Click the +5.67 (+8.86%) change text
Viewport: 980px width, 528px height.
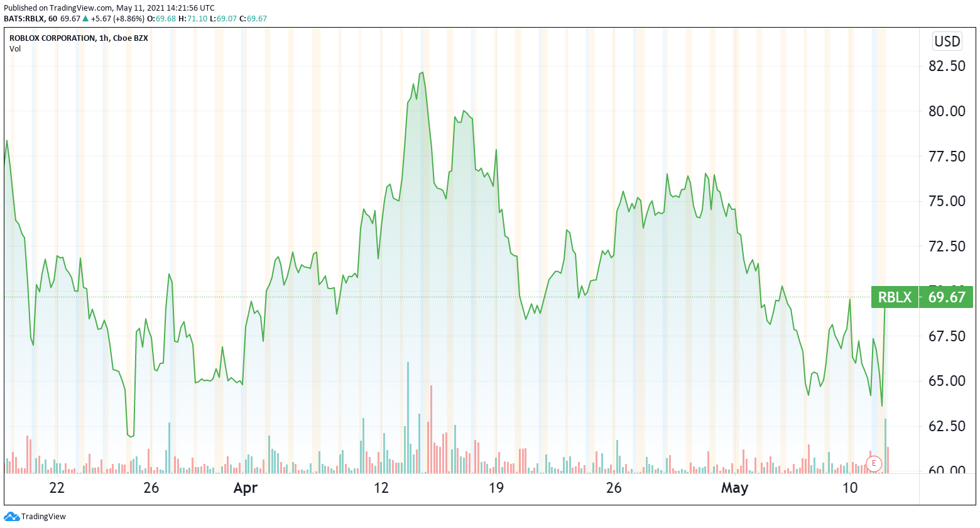117,18
